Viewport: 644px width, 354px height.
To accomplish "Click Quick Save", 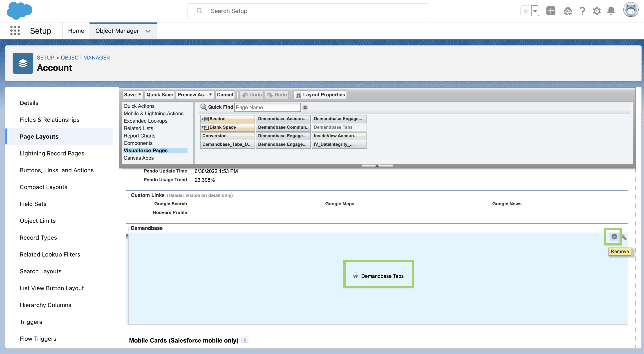I will coord(159,95).
